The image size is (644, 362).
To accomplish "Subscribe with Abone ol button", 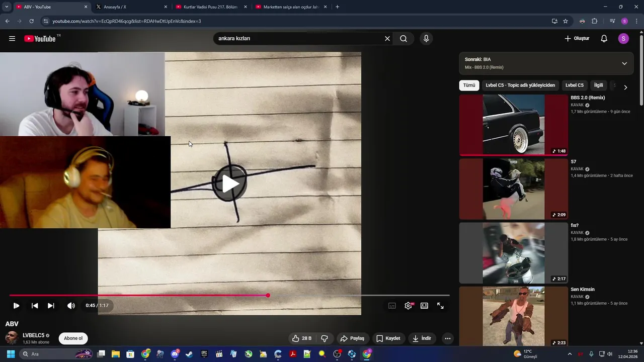I will (73, 338).
